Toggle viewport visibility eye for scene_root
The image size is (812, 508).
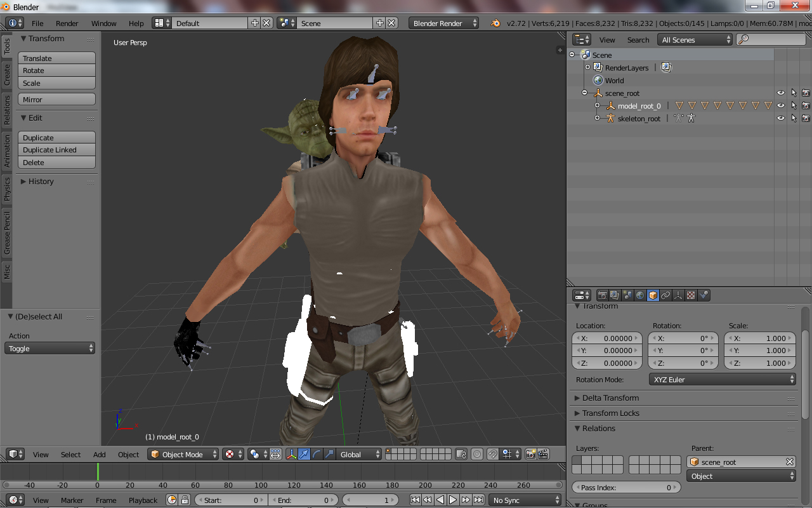(x=781, y=93)
